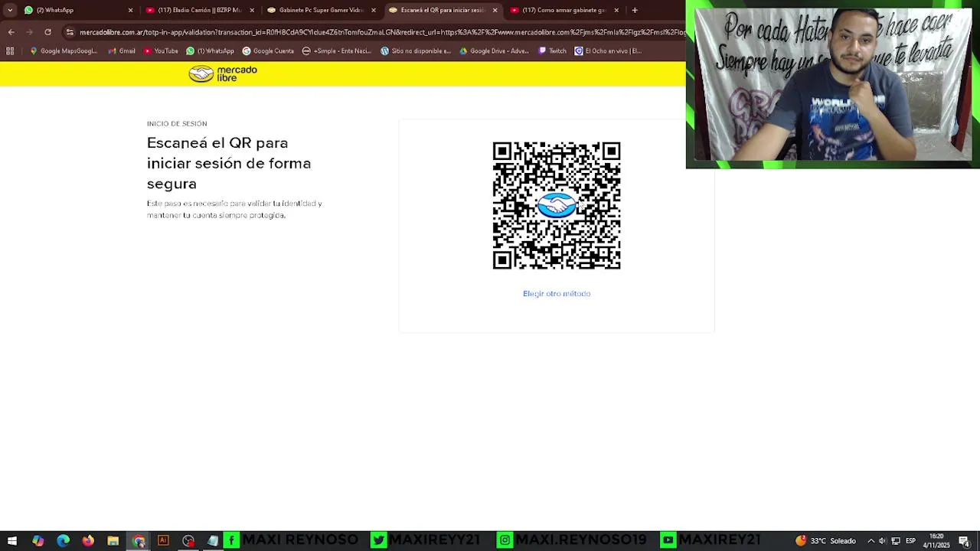Screen dimensions: 980x551
Task: Open the volume control in system tray
Action: (883, 541)
